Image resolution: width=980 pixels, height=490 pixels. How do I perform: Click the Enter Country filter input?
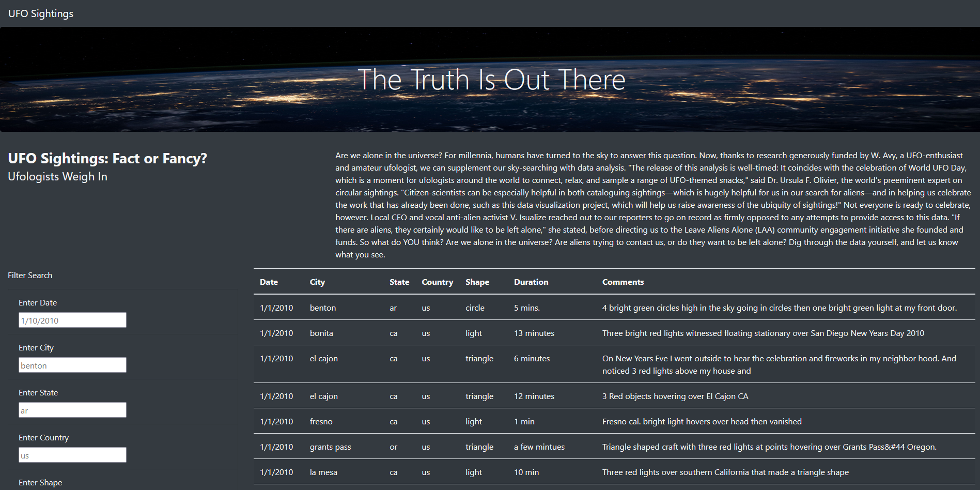pyautogui.click(x=72, y=455)
